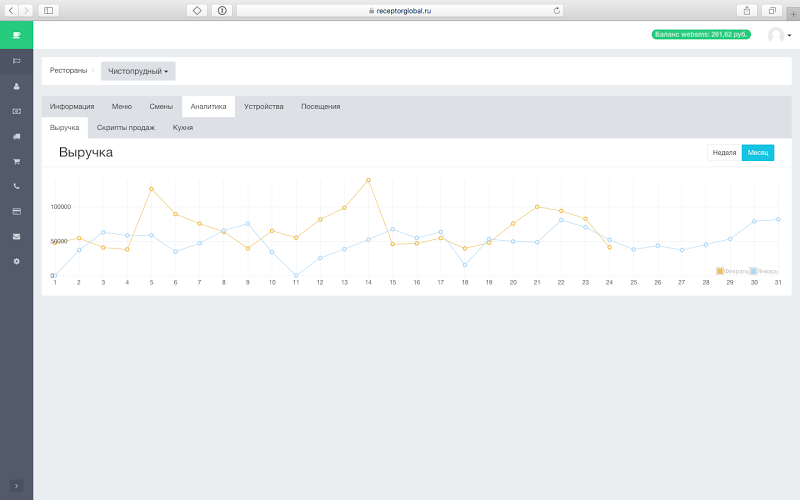Click the green coffee cup logo
This screenshot has width=800, height=500.
pos(16,35)
